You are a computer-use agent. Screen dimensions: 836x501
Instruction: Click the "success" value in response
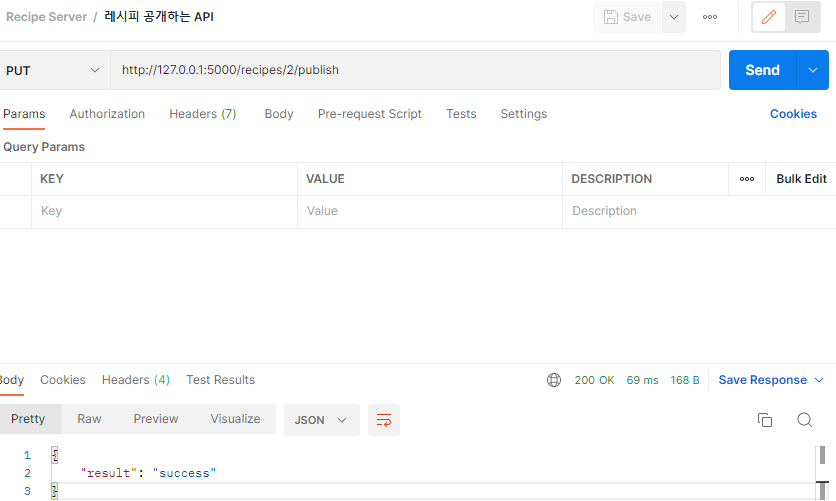click(184, 473)
